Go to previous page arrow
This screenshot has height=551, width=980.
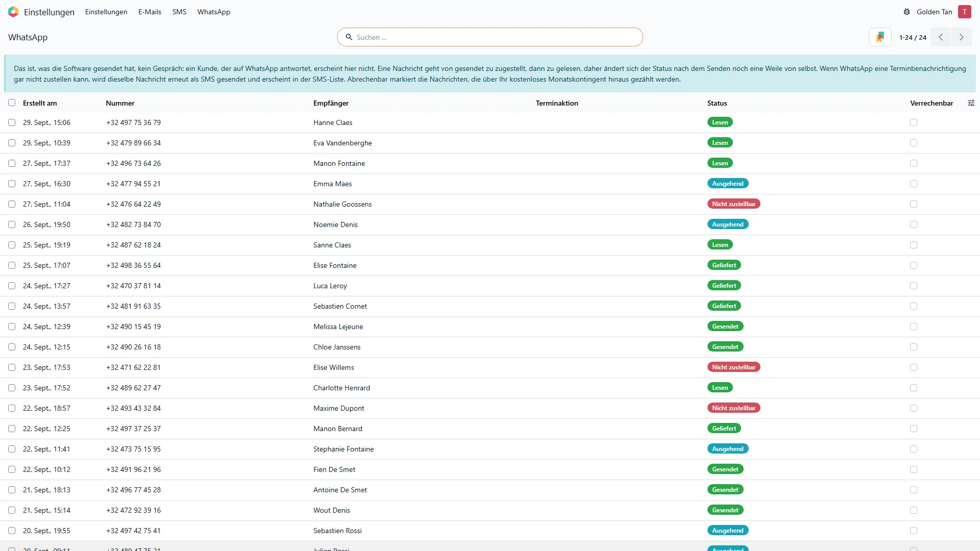[x=941, y=37]
